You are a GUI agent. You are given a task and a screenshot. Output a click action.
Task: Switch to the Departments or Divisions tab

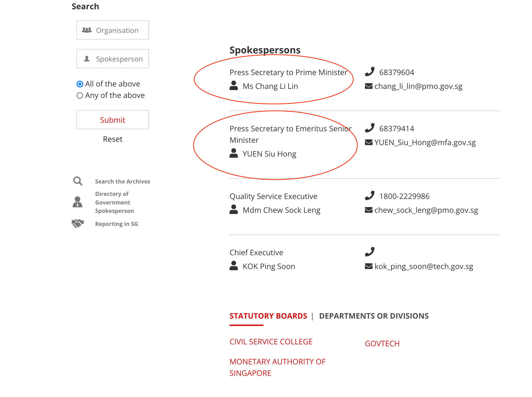tap(373, 316)
